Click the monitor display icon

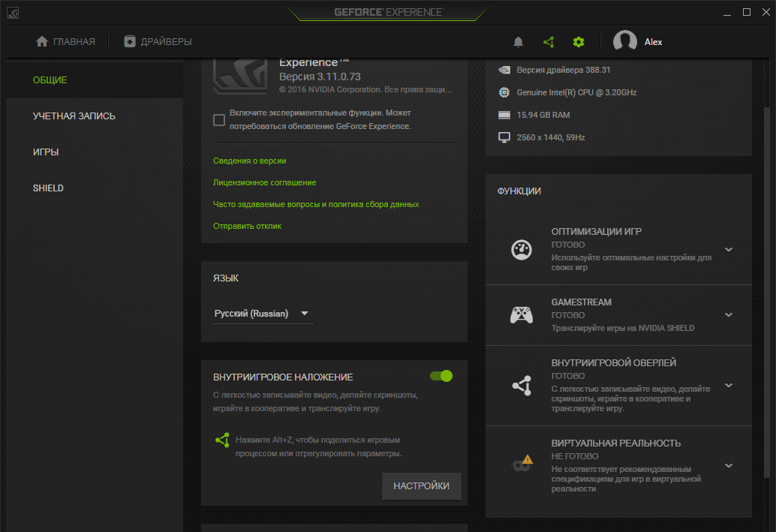pos(504,137)
